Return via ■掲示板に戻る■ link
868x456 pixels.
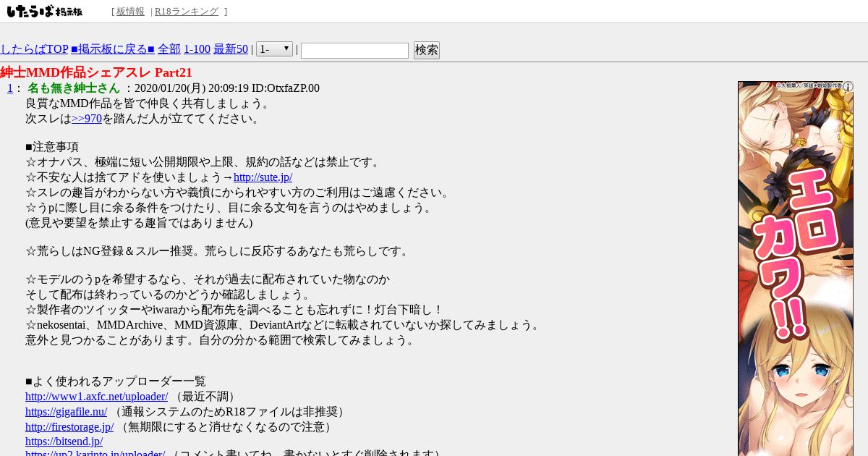coord(113,49)
